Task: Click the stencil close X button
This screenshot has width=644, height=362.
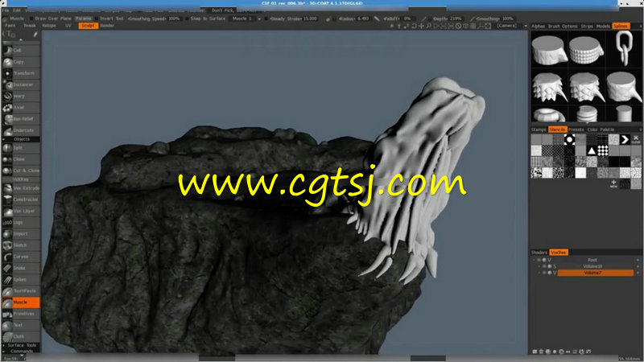Action: 636,139
